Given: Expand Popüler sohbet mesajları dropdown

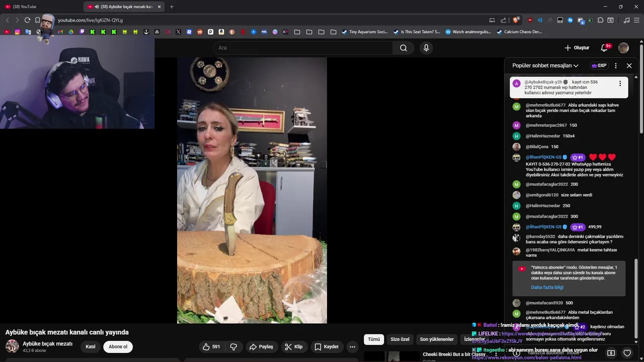Looking at the screenshot, I should pos(545,65).
